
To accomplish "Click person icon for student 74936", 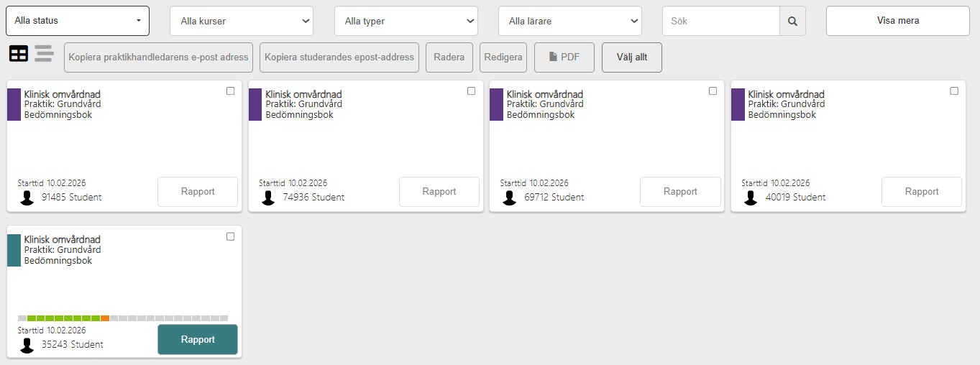I will pyautogui.click(x=269, y=198).
